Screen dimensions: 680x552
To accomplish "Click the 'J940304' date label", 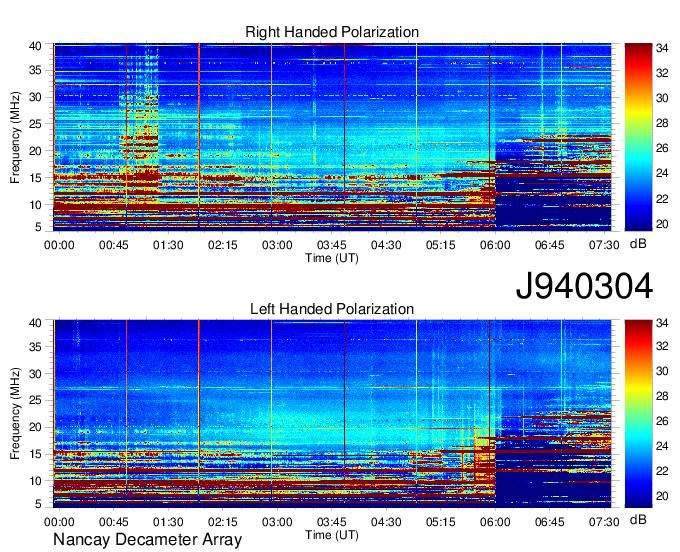I will pyautogui.click(x=584, y=286).
